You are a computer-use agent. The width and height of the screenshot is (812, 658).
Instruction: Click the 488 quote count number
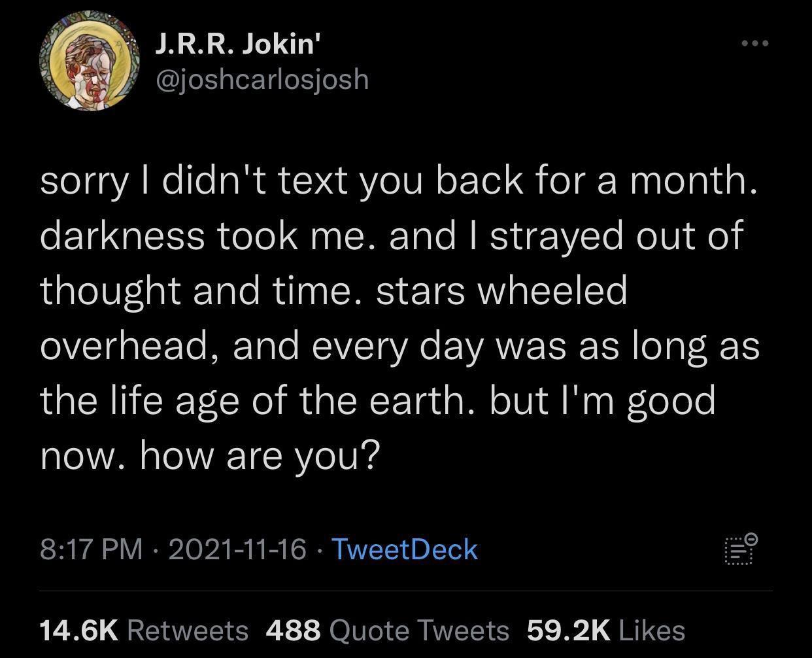(294, 630)
